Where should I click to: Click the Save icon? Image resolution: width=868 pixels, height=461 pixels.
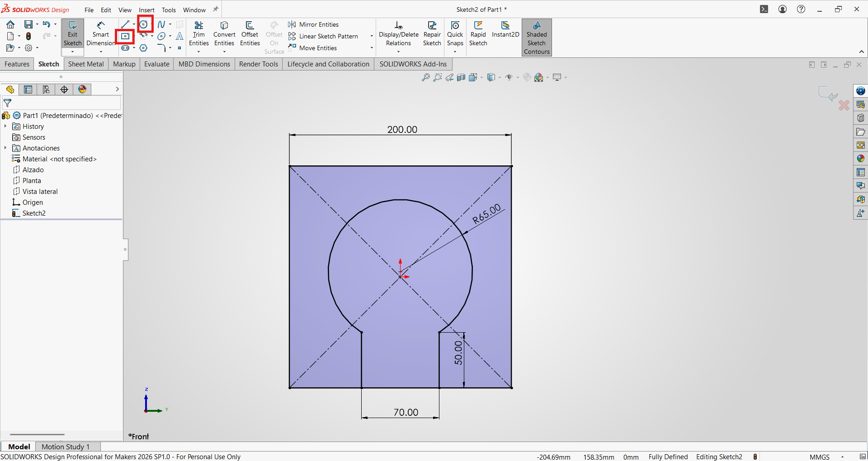tap(28, 24)
